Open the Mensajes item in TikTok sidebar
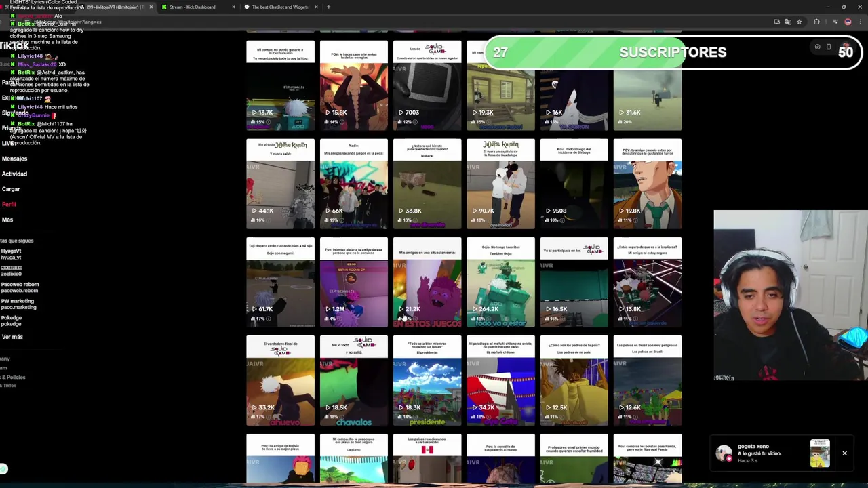Viewport: 868px width, 488px height. click(14, 159)
